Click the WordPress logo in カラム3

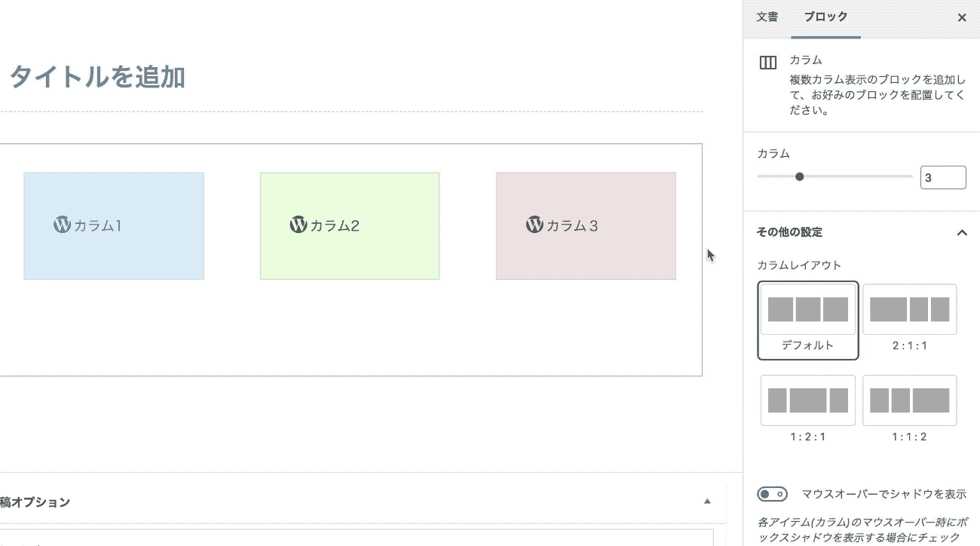534,225
